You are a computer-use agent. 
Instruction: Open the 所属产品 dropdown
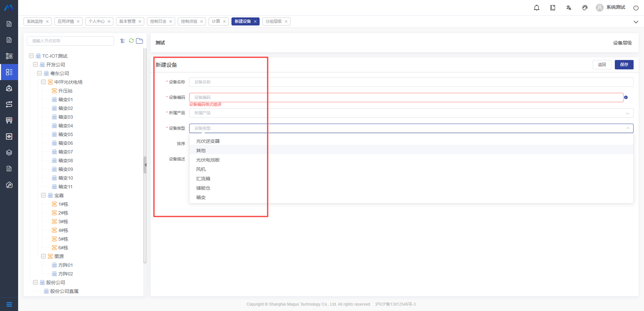411,113
